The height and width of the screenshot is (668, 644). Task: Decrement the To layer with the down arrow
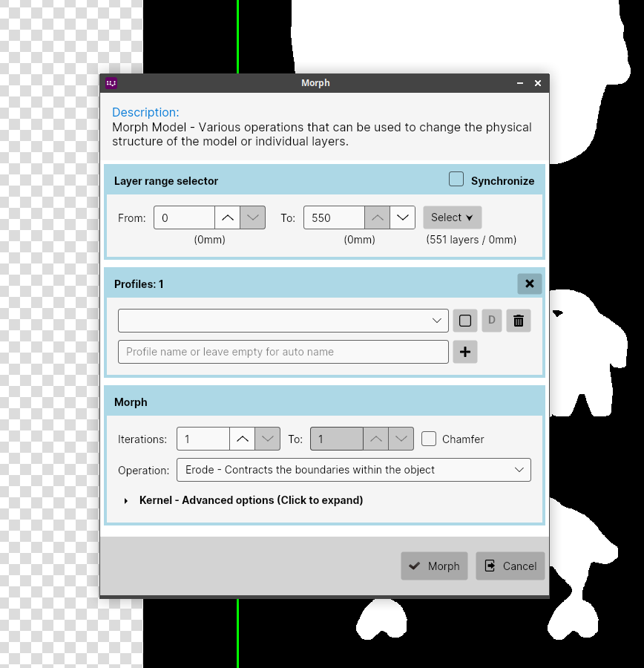click(402, 217)
